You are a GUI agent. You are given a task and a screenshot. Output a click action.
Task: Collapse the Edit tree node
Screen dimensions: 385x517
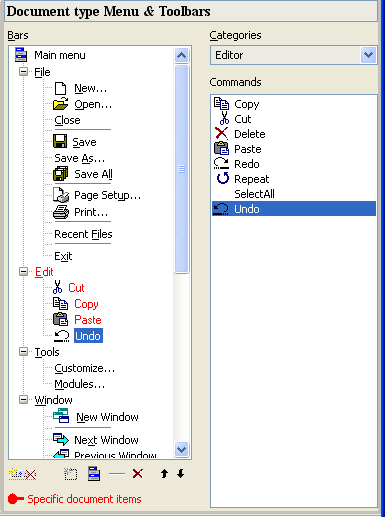(23, 272)
